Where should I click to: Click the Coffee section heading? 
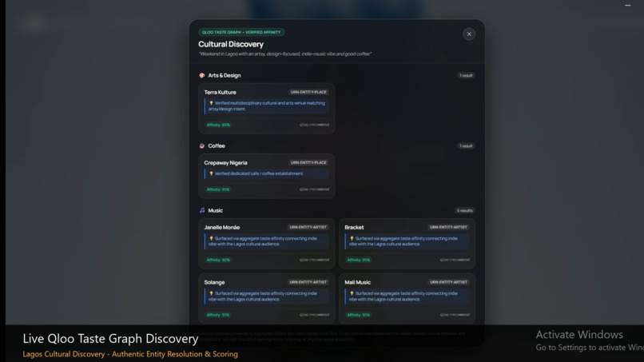217,146
